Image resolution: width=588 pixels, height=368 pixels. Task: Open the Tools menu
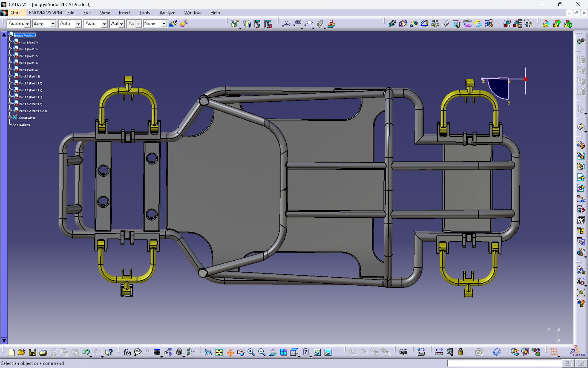click(x=145, y=13)
